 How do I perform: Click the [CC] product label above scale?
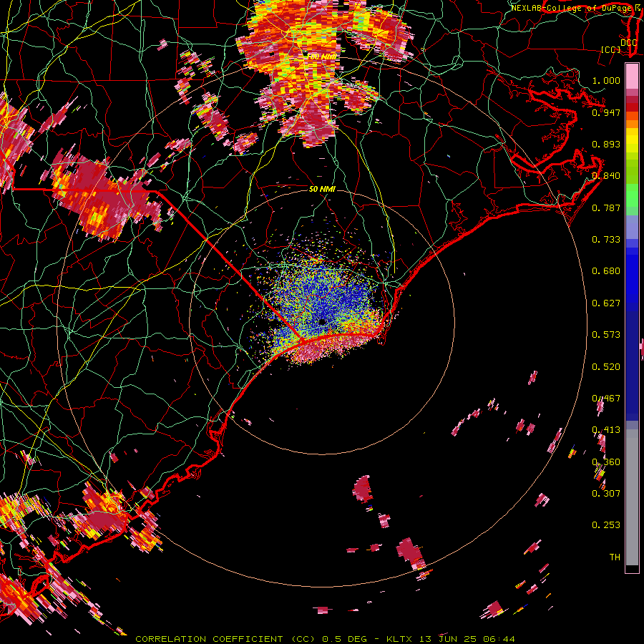[611, 49]
